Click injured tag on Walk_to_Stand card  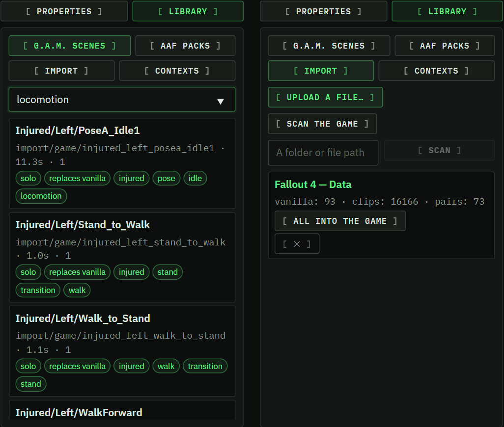click(132, 366)
